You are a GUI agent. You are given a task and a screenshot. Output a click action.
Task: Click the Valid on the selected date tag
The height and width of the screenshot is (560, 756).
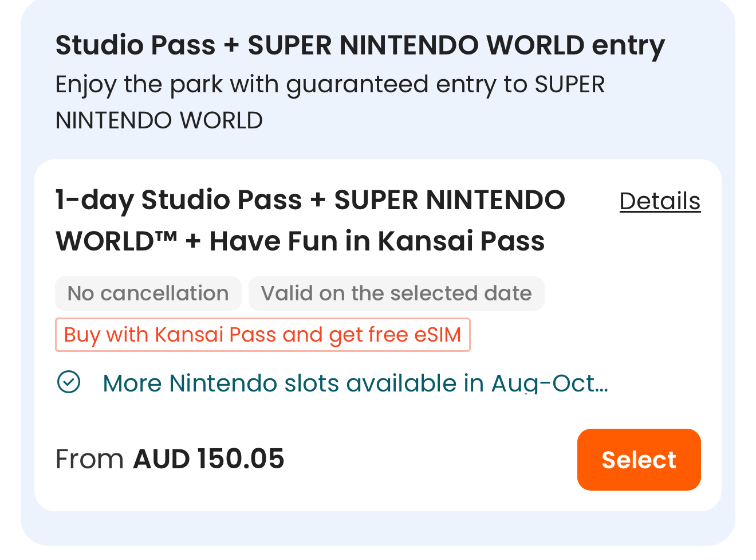point(396,293)
